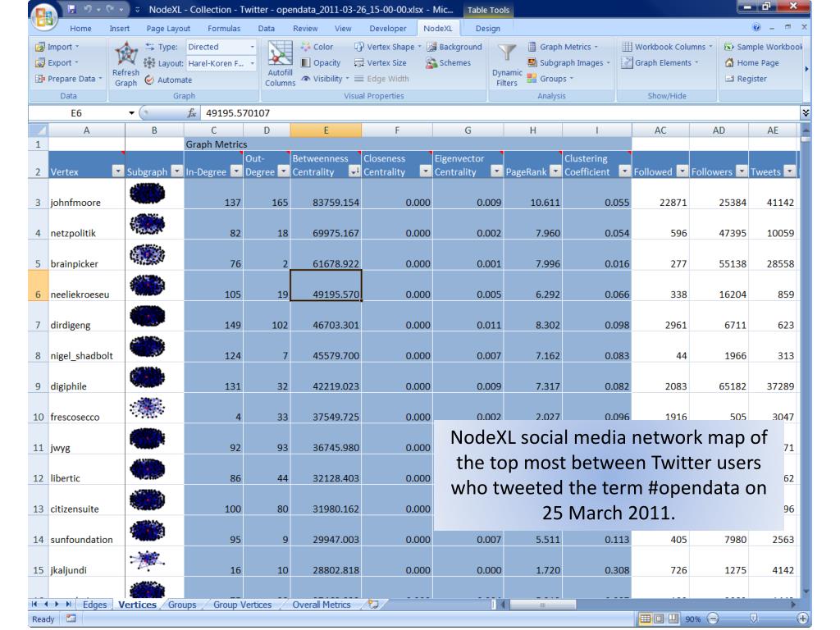Image resolution: width=840 pixels, height=630 pixels.
Task: Open Workbook Columns show/hide menu
Action: (667, 47)
